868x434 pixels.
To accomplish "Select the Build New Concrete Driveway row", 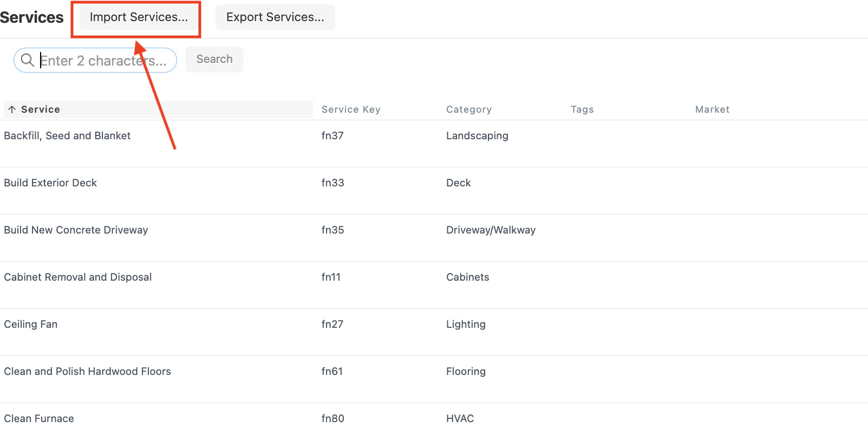I will tap(76, 230).
